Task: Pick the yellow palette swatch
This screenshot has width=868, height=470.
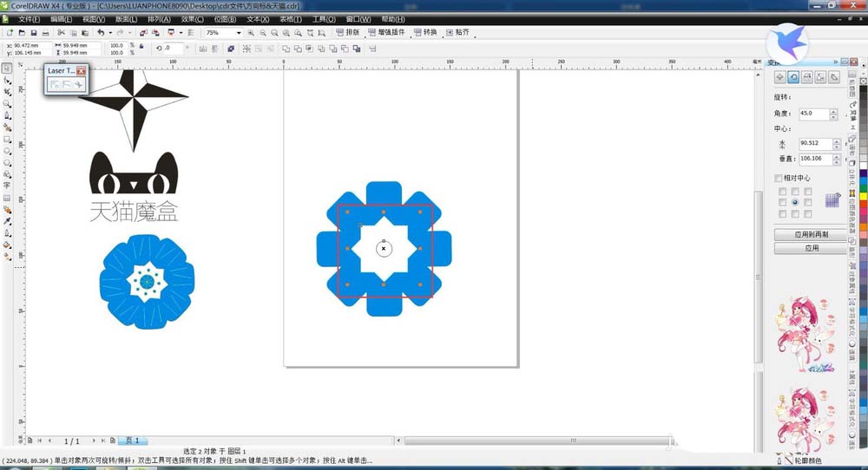Action: 863,196
